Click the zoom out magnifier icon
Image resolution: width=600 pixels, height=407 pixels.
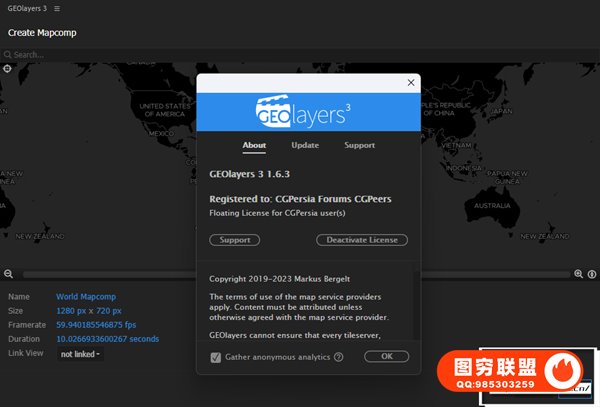coord(8,274)
